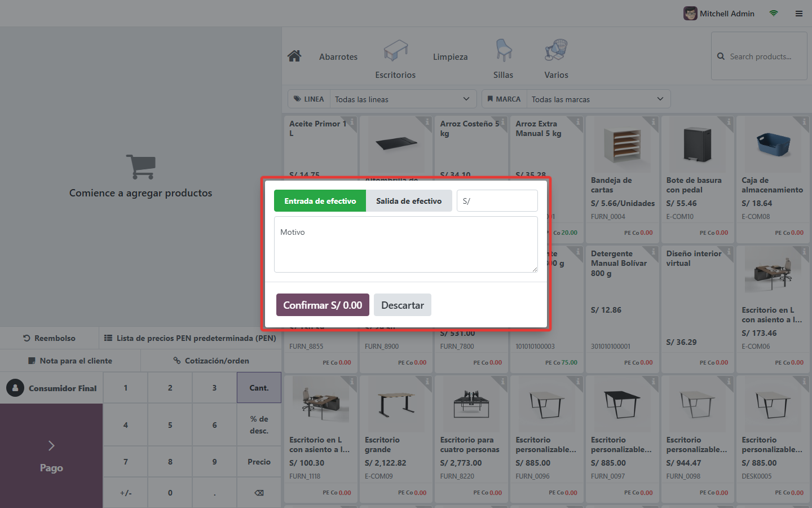Tap the numpad decimal point key

pyautogui.click(x=214, y=493)
